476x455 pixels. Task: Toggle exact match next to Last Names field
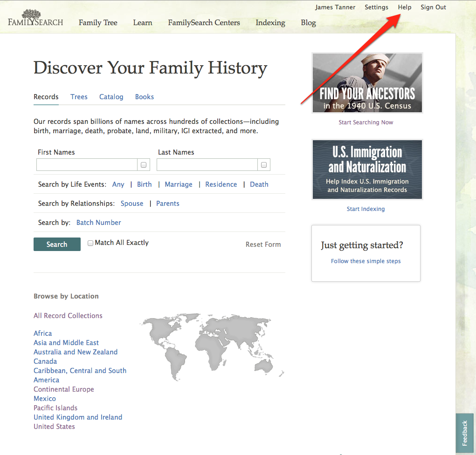264,164
